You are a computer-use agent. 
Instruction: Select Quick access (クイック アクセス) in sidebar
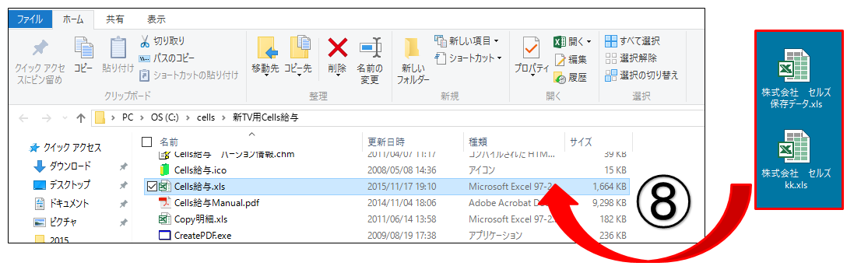pyautogui.click(x=72, y=148)
